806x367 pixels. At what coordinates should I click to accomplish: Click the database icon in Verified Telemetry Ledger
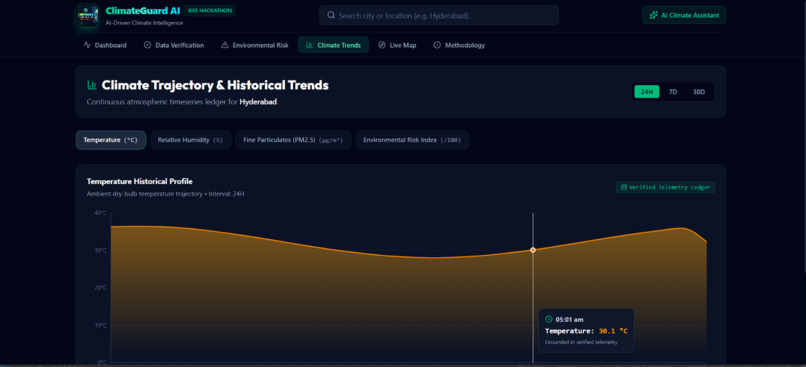pyautogui.click(x=624, y=187)
